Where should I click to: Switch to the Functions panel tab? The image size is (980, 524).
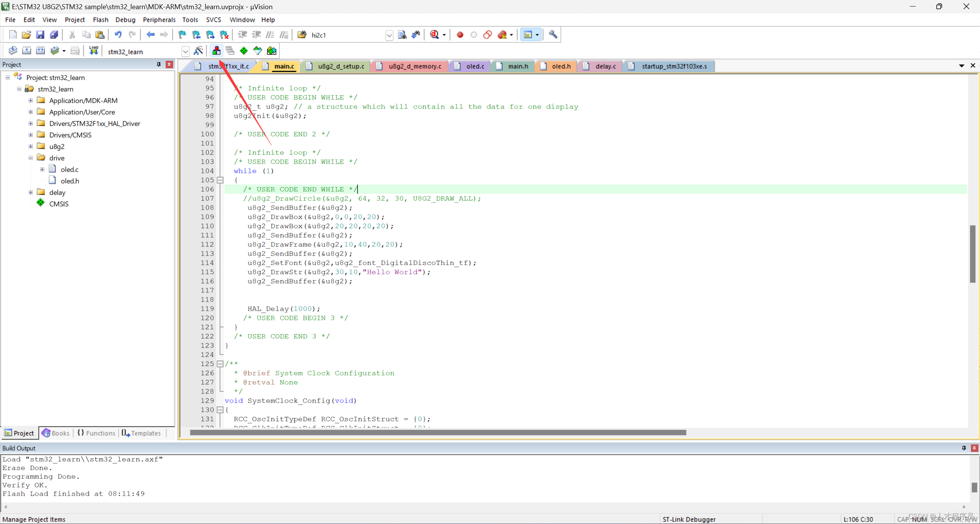96,433
